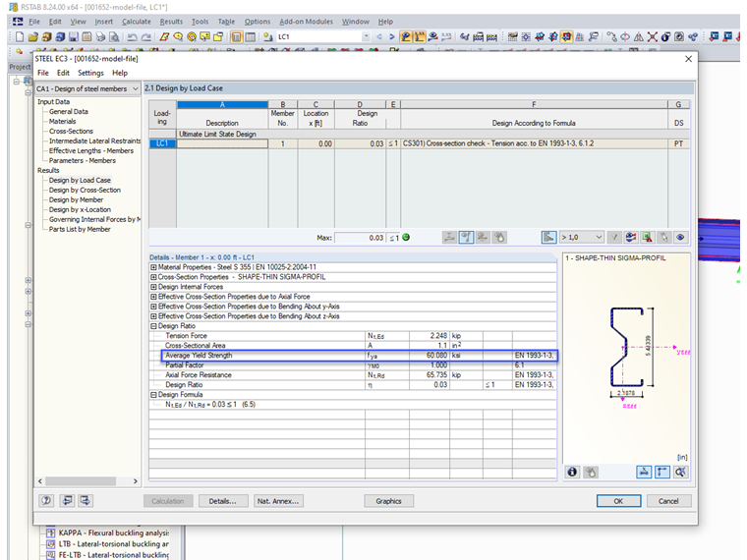This screenshot has width=747, height=560.
Task: Open the Settings menu in STEEL EC3
Action: click(90, 73)
